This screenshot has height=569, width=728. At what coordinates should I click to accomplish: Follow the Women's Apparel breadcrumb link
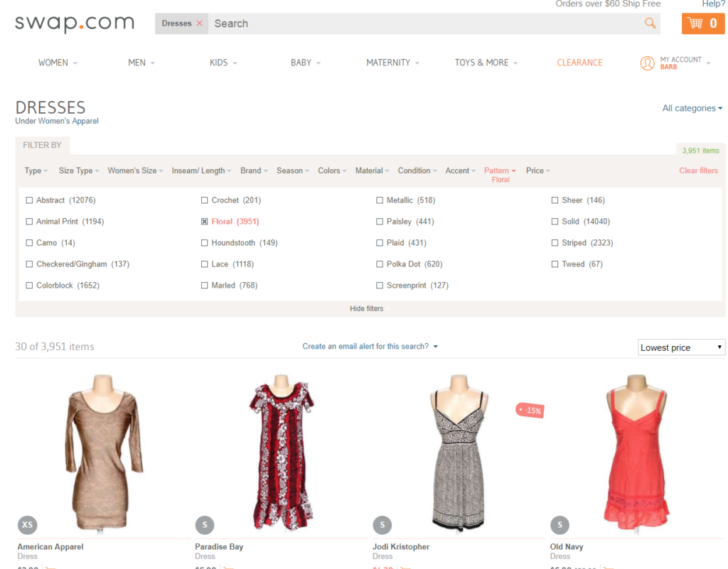coord(68,121)
